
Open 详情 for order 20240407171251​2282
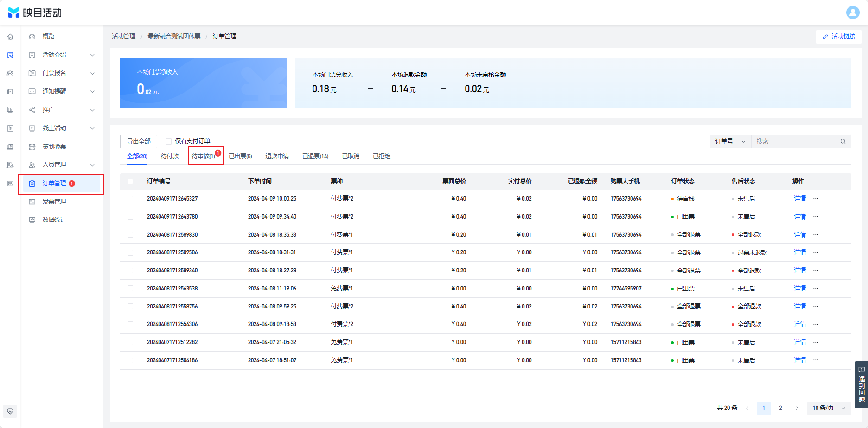pyautogui.click(x=800, y=342)
